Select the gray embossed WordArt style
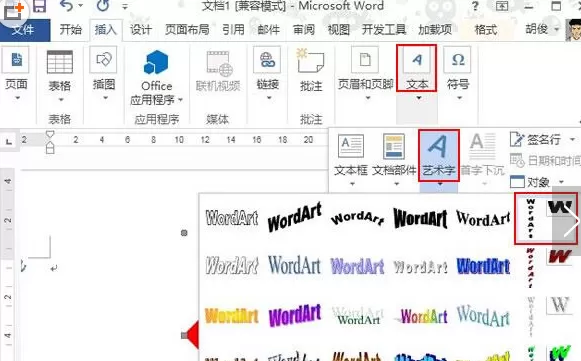The width and height of the screenshot is (581, 361). pyautogui.click(x=420, y=266)
